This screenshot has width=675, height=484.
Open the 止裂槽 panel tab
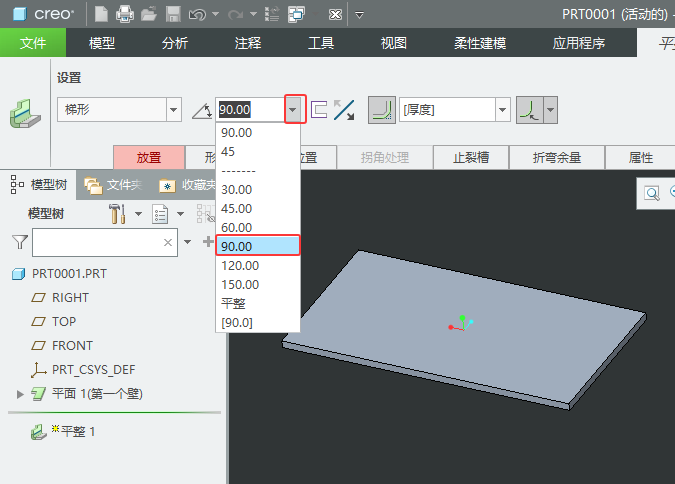click(471, 158)
